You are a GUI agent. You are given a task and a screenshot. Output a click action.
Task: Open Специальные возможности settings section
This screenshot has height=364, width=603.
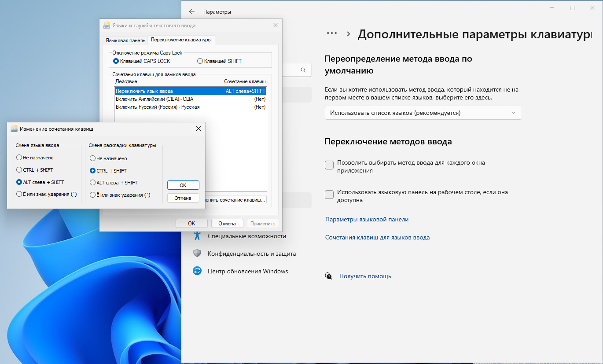[x=247, y=236]
